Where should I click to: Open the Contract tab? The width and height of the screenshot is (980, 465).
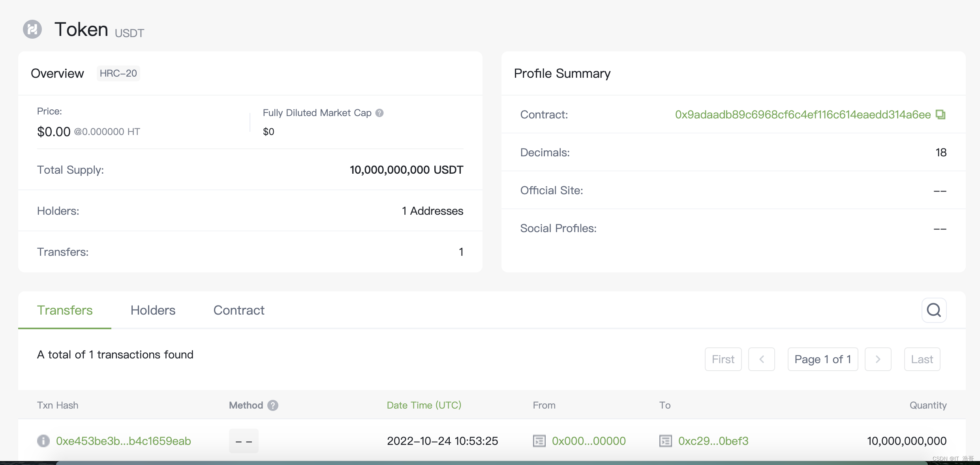click(239, 310)
